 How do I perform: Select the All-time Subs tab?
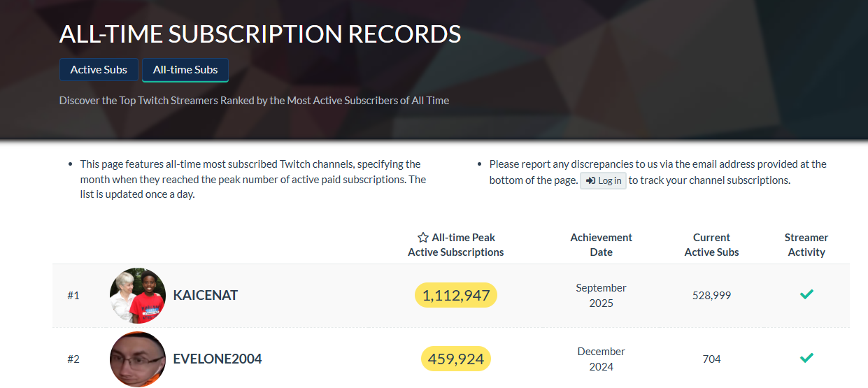click(x=185, y=70)
